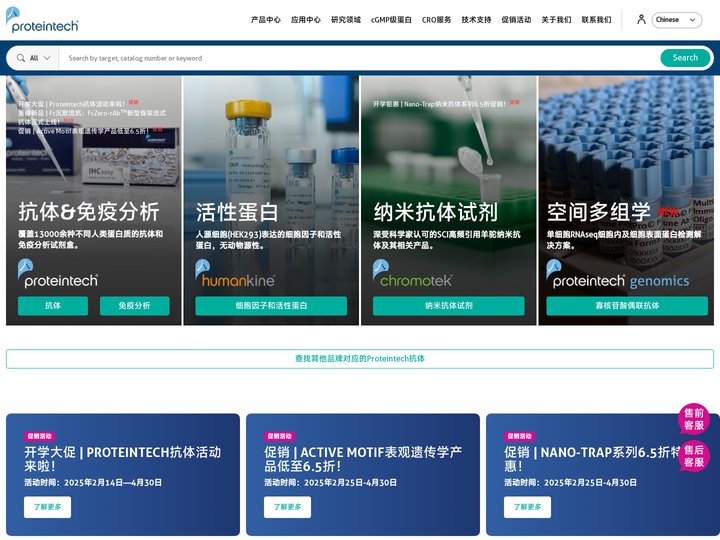Open the 技术支持 menu
Viewport: 720px width, 540px height.
(476, 20)
